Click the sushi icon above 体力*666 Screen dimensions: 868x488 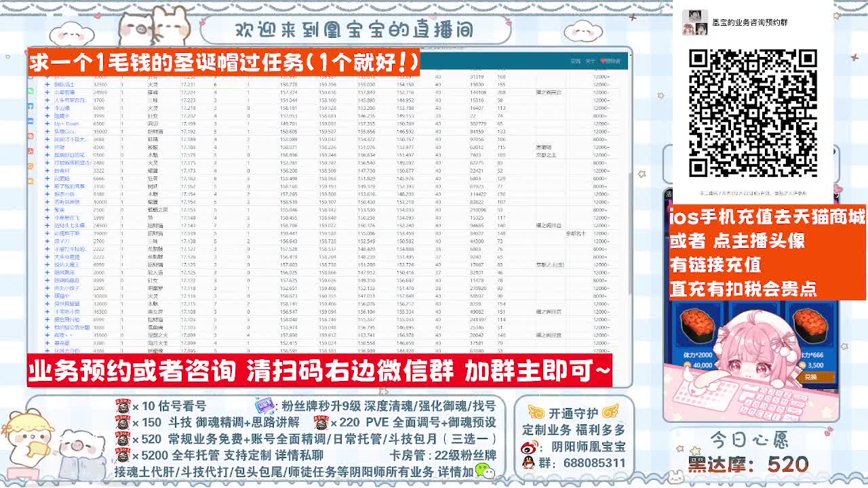tap(810, 325)
